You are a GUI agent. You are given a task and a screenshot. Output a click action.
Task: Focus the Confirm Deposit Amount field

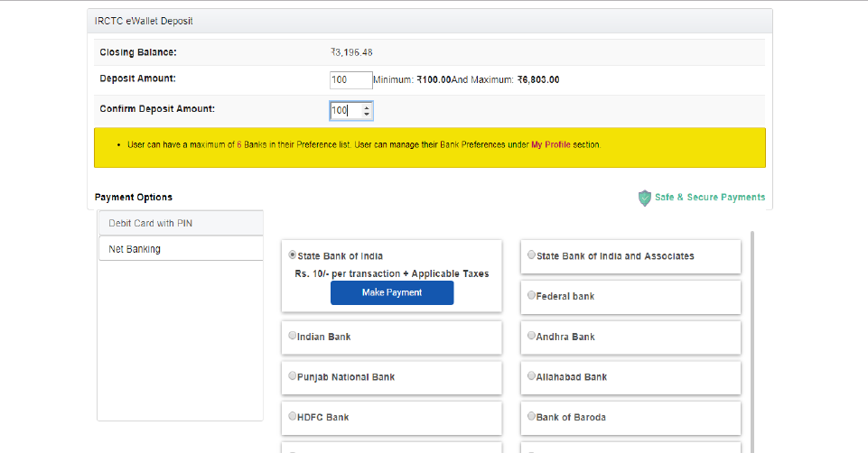coord(351,111)
